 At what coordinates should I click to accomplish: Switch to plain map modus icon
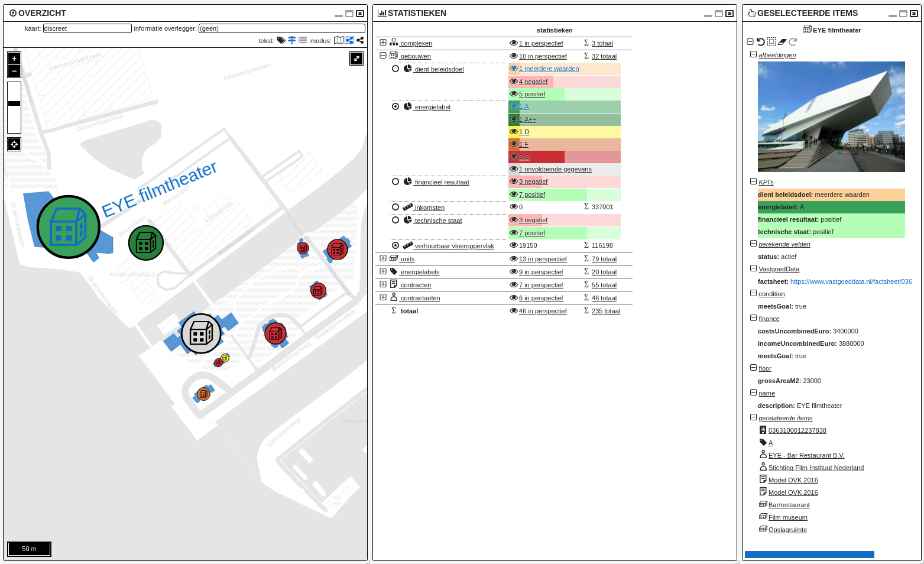point(339,40)
